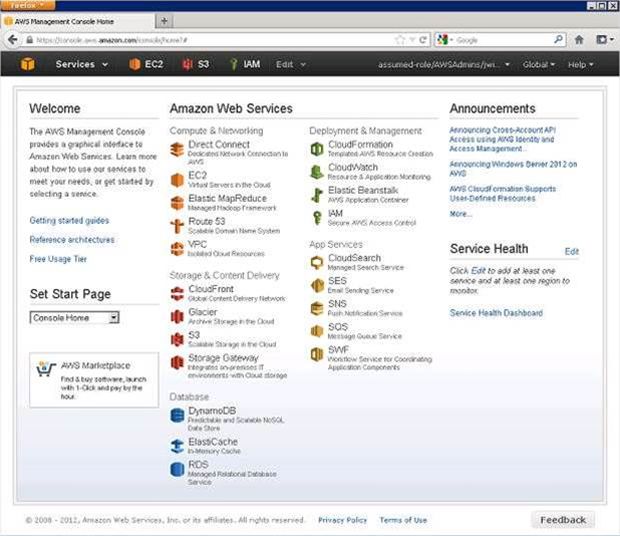620x536 pixels.
Task: Open the EC2 Virtual Servers service icon
Action: [x=177, y=180]
